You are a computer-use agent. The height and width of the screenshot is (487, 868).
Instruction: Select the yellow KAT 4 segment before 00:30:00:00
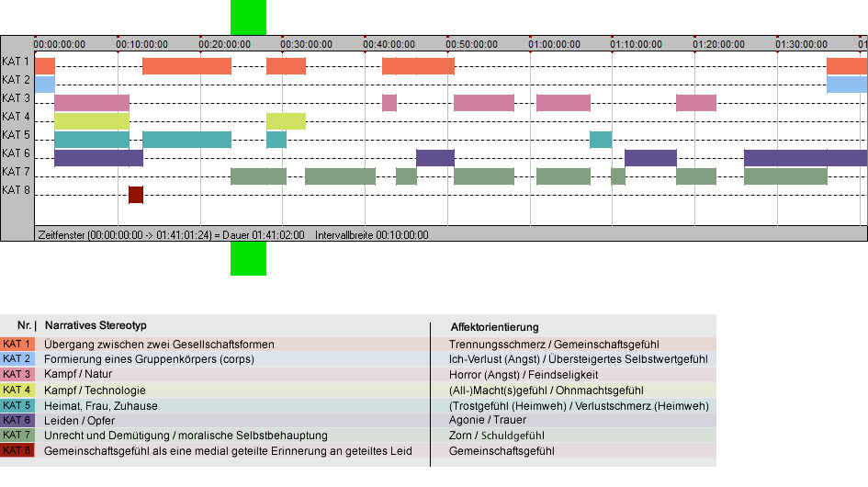(286, 121)
